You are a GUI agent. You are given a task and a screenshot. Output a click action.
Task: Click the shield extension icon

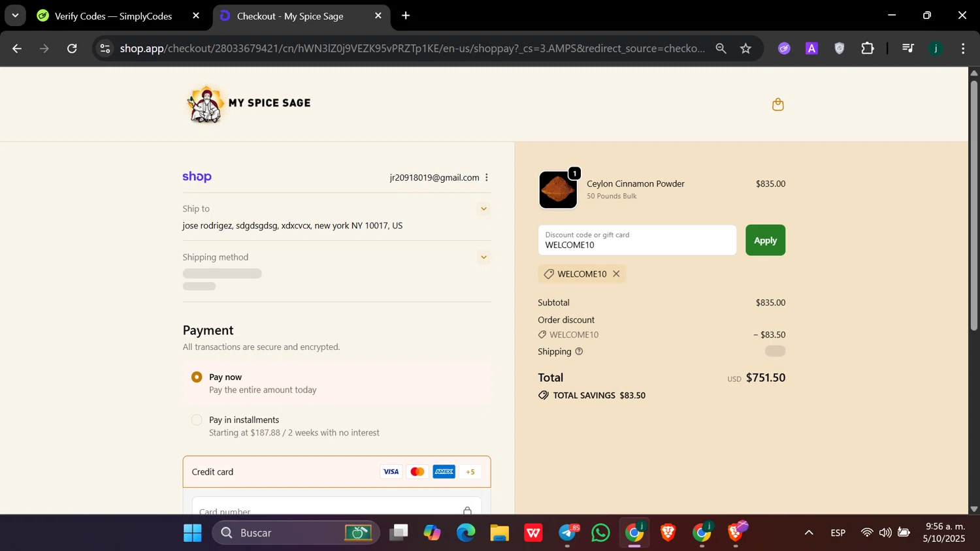tap(840, 48)
